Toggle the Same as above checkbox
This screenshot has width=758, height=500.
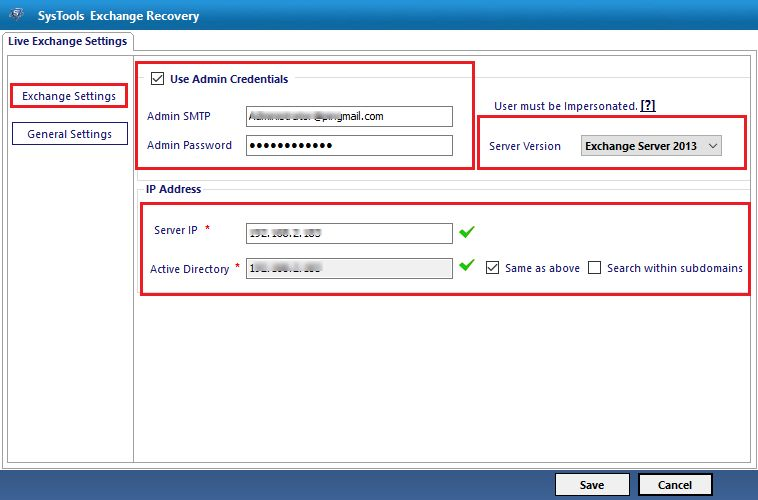(x=492, y=267)
